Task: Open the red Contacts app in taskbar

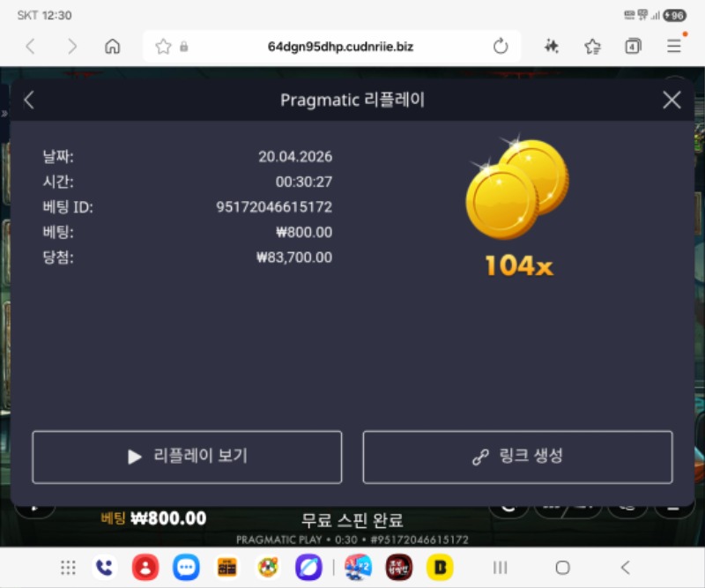Action: click(x=145, y=567)
